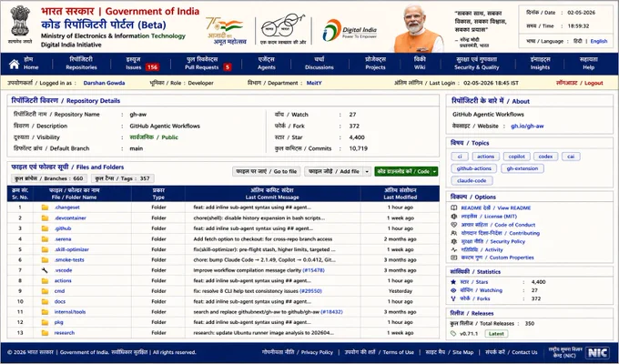Open the Discussions nav tab
The image size is (619, 364).
pyautogui.click(x=320, y=63)
